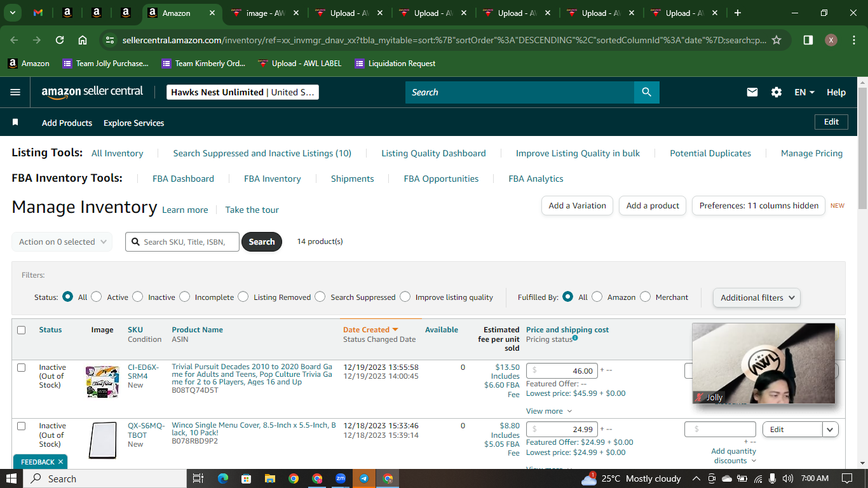Open a new browser tab

click(x=737, y=13)
